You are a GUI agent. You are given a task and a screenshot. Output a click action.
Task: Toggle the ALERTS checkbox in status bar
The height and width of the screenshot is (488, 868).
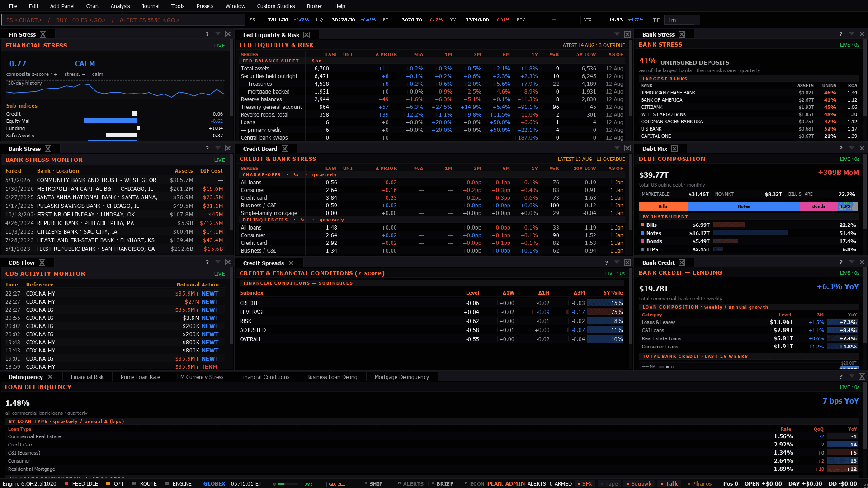click(x=410, y=483)
